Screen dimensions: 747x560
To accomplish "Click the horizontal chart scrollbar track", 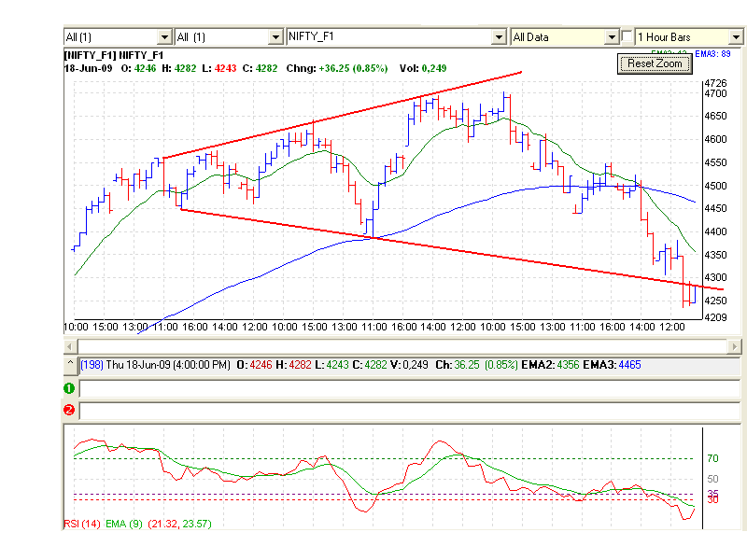I will (402, 346).
